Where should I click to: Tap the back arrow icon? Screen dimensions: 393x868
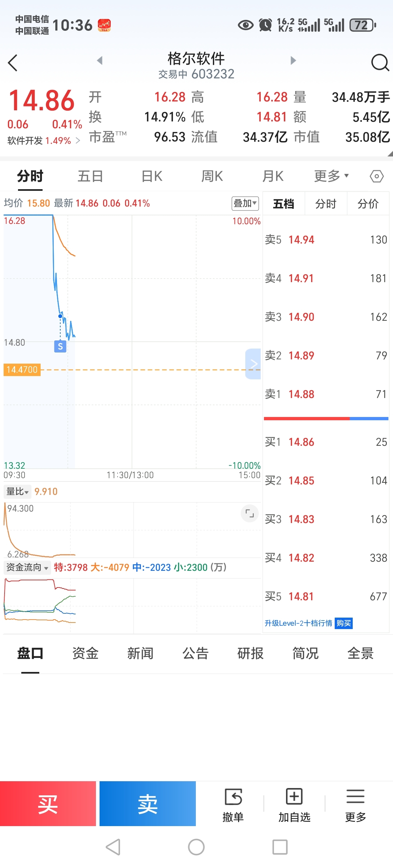click(13, 63)
